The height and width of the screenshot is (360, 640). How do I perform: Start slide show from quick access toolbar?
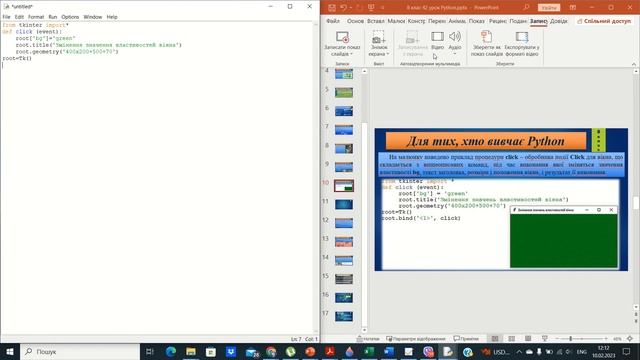pos(371,7)
